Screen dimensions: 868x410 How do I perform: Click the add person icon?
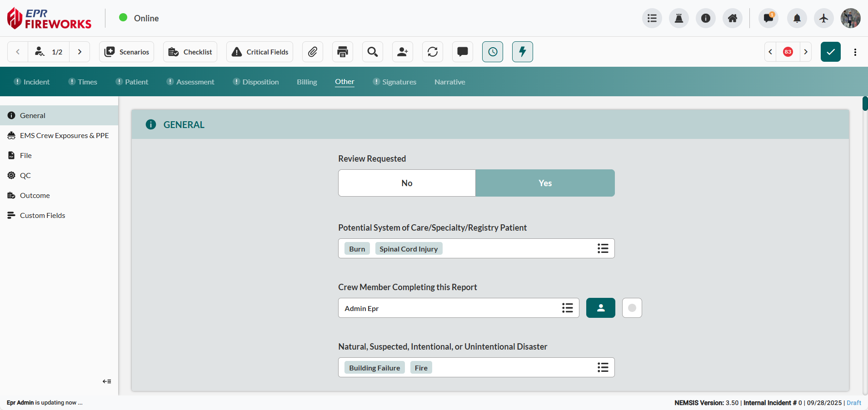(403, 52)
